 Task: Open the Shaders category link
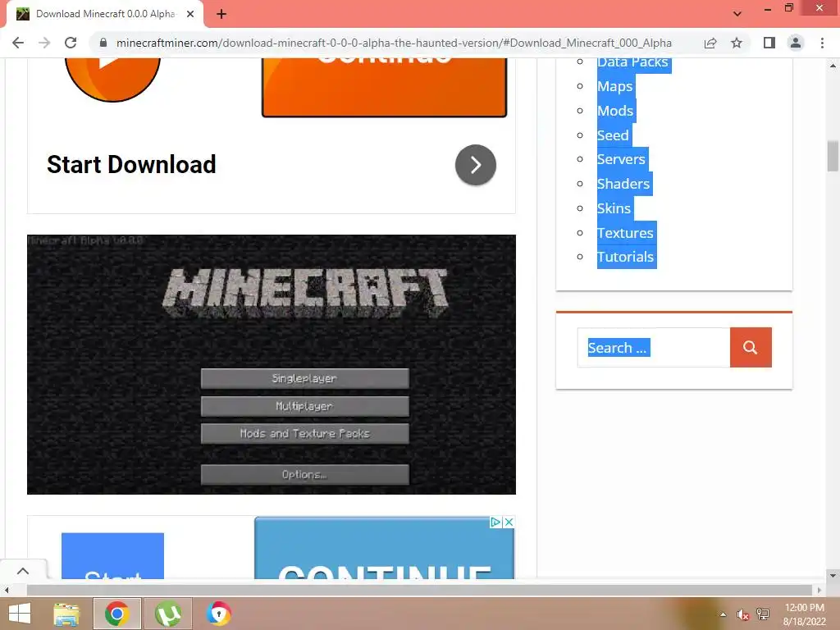[x=623, y=184]
